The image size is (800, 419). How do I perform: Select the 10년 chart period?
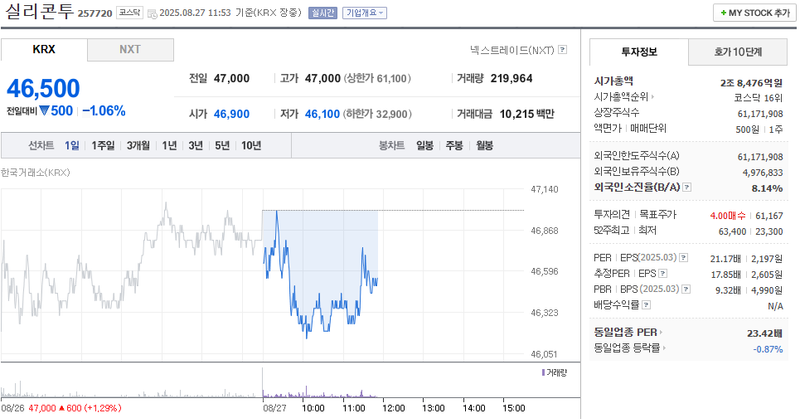(x=251, y=145)
